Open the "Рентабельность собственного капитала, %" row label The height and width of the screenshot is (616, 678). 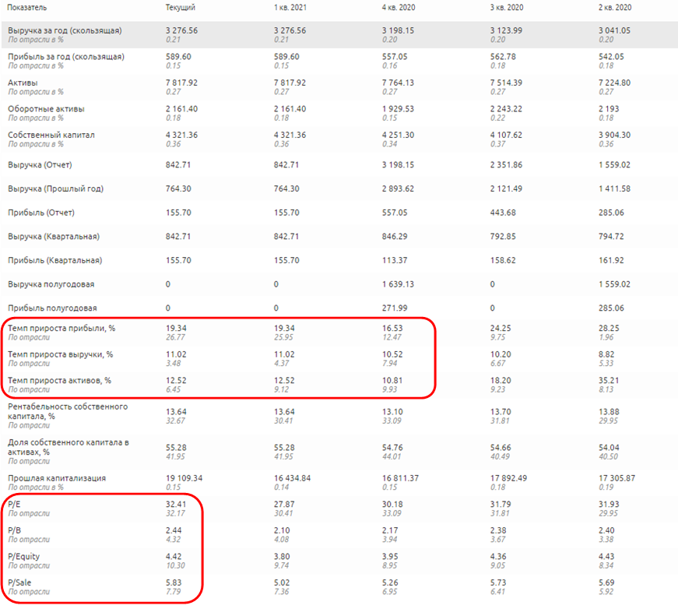tap(68, 410)
